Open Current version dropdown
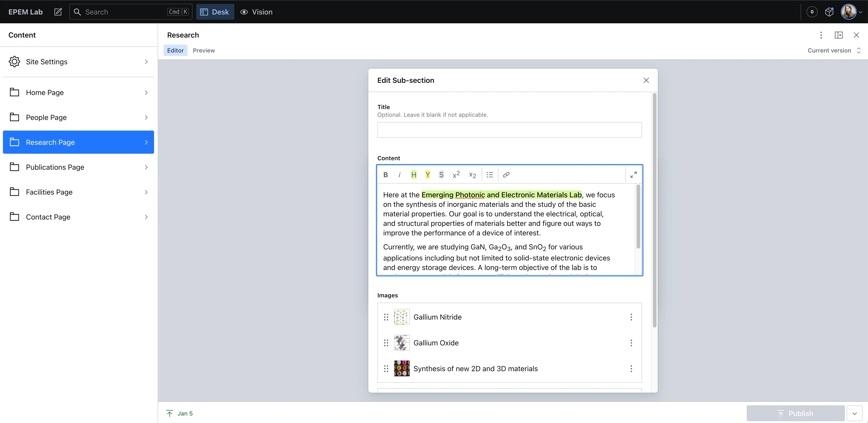The image size is (868, 423). (834, 50)
